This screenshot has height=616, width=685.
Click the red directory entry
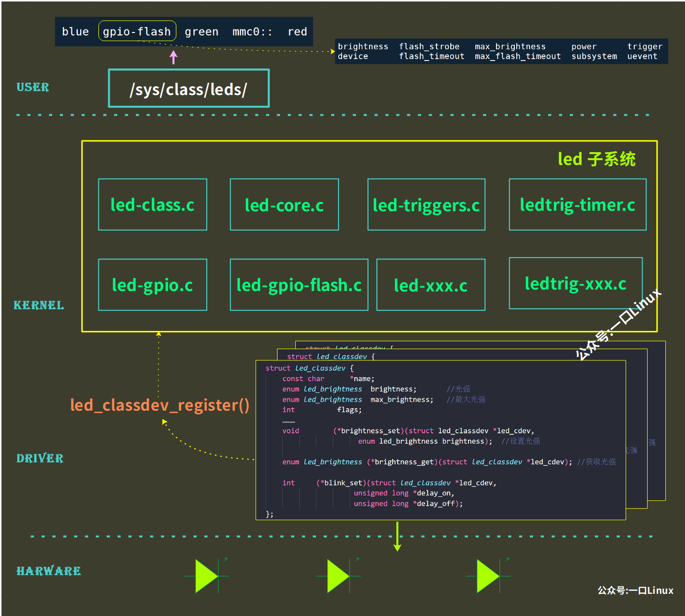tap(297, 32)
